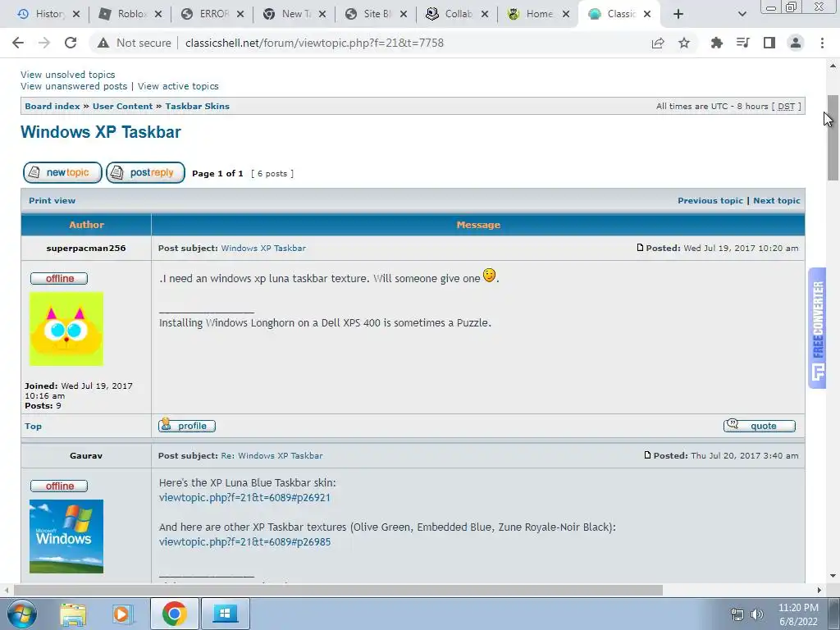This screenshot has width=840, height=630.
Task: Quote superpacman256's post
Action: [760, 426]
